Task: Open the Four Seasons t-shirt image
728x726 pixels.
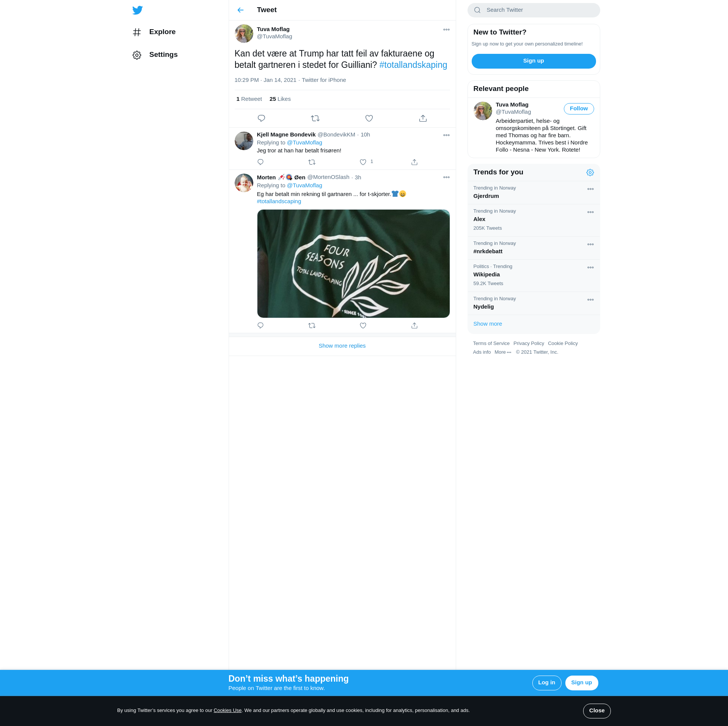Action: [353, 263]
